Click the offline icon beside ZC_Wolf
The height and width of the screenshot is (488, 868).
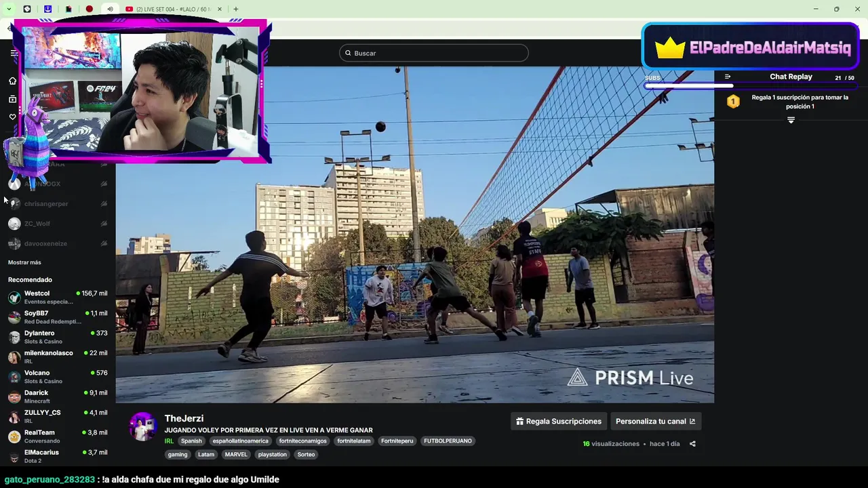[x=104, y=224]
